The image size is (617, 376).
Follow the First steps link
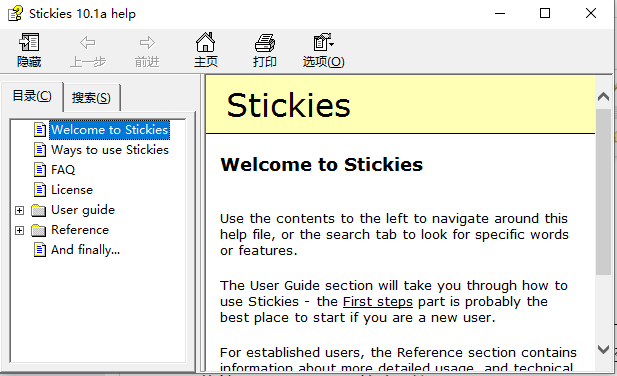coord(378,302)
